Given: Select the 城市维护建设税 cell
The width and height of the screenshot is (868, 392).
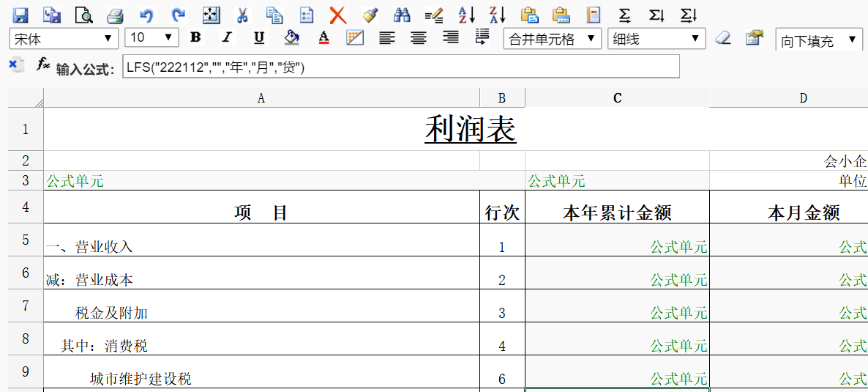Looking at the screenshot, I should click(x=261, y=371).
